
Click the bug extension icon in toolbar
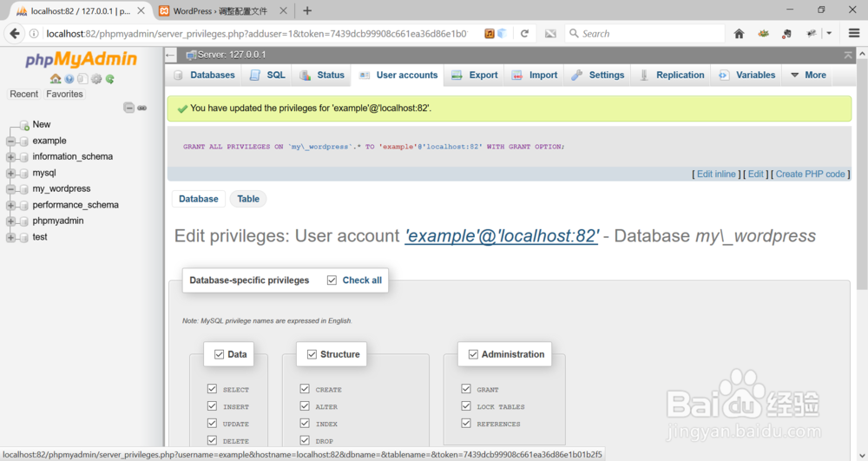coord(812,34)
